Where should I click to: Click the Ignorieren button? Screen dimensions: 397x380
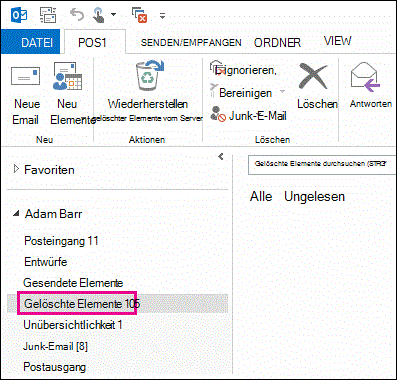[x=243, y=70]
